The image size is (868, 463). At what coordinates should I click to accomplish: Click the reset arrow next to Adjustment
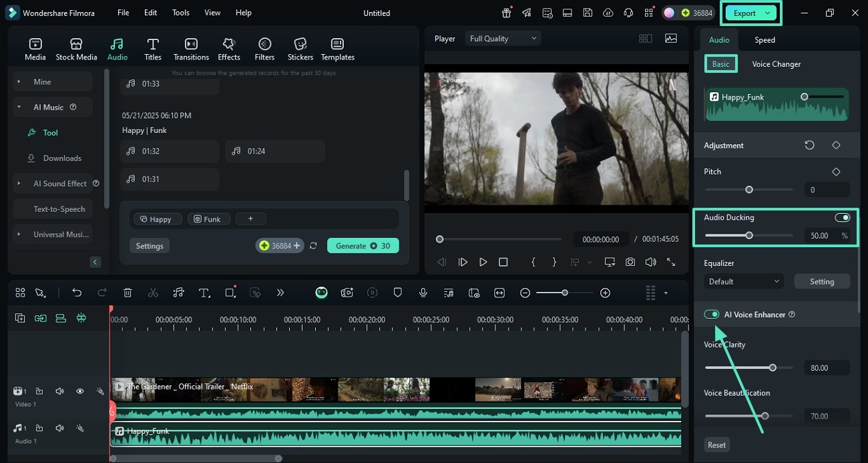tap(809, 145)
